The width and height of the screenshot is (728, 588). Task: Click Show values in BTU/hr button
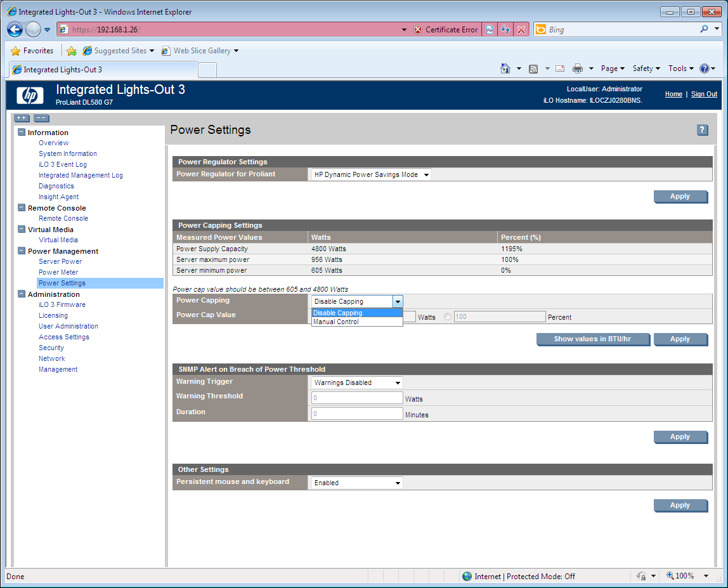point(592,339)
